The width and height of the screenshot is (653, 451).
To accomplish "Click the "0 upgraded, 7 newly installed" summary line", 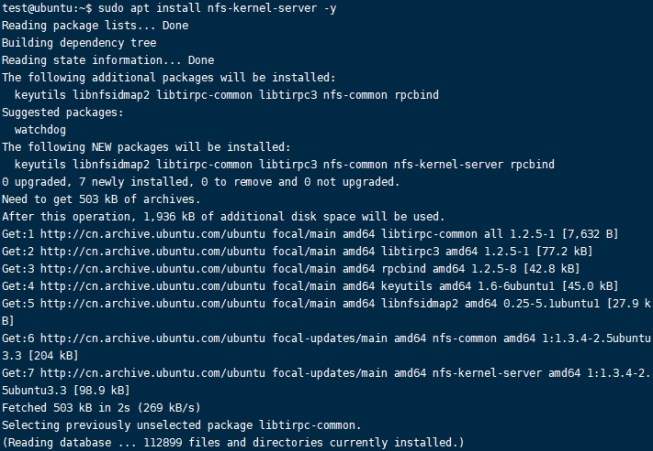I will coord(201,181).
